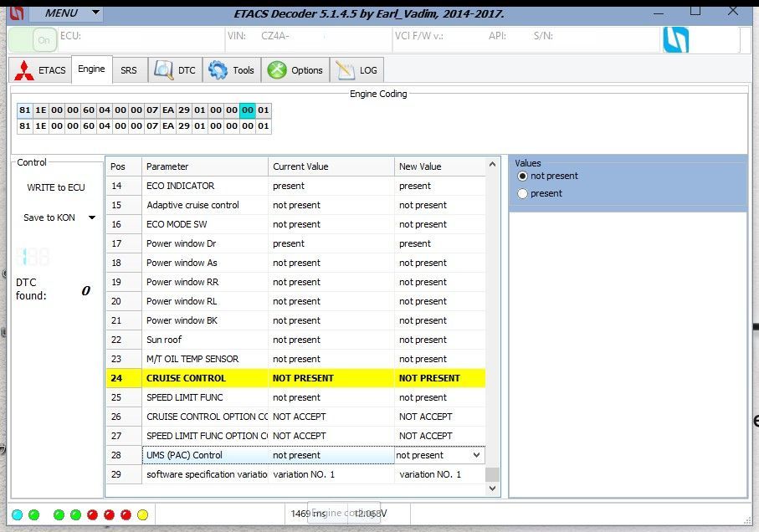Screen dimensions: 759x532
Task: Click the cyan status indicator light
Action: click(18, 514)
